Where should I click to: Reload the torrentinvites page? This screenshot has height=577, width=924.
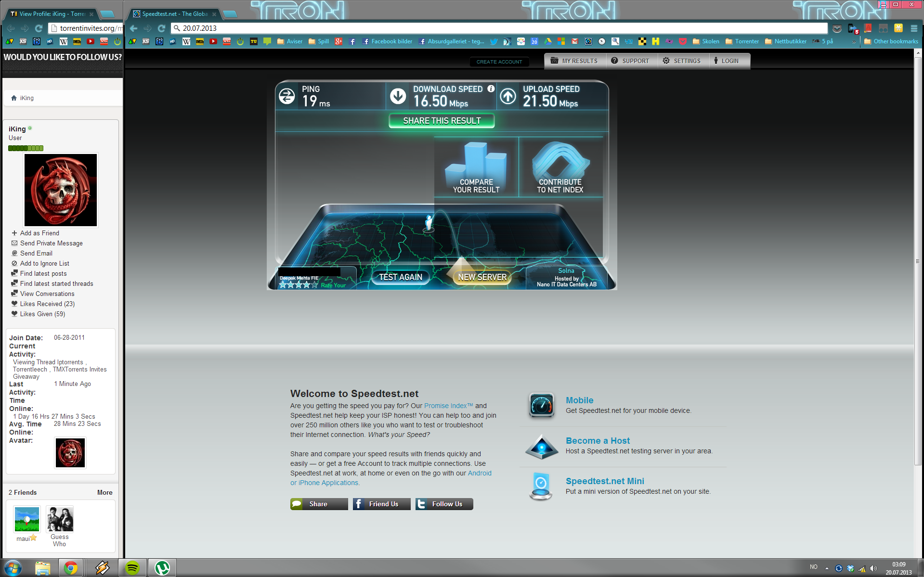point(39,28)
